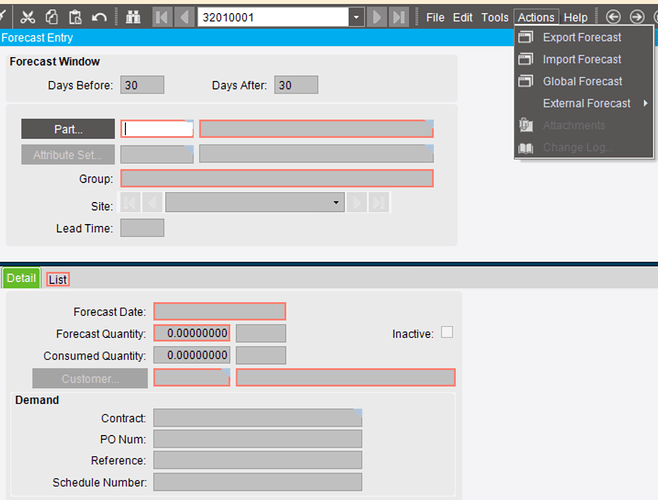Click the Consumed Quantity value field
This screenshot has width=658, height=500.
click(192, 355)
